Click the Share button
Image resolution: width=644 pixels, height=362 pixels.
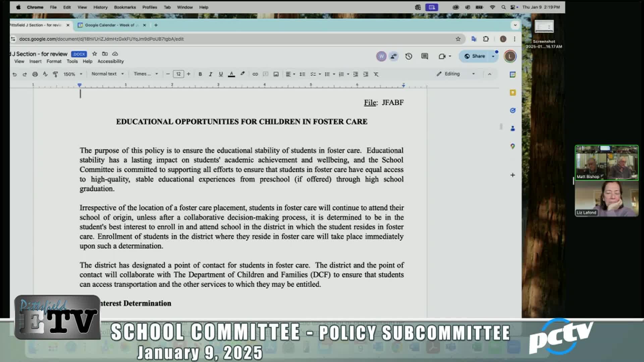(x=475, y=56)
